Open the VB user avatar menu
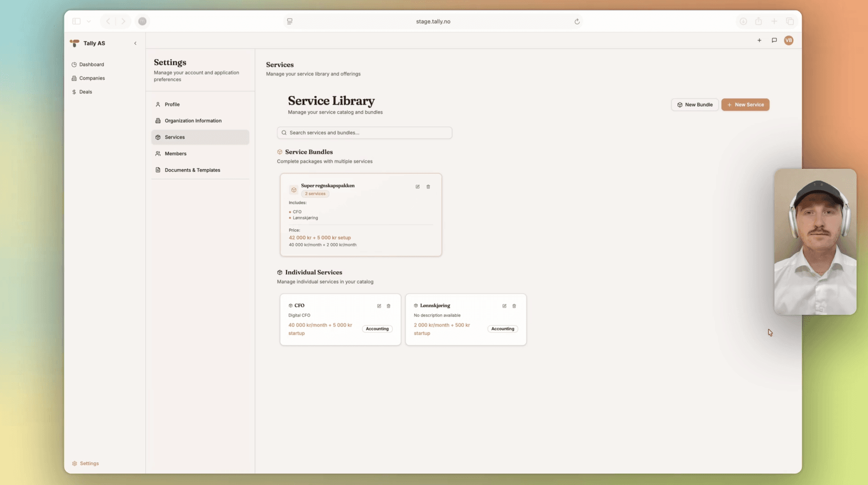868x485 pixels. click(789, 40)
